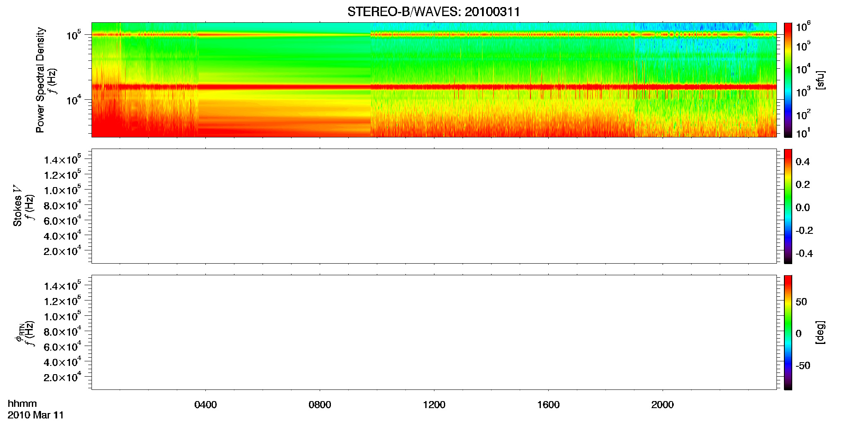Click the 0800 time tick label
This screenshot has width=868, height=447.
pos(320,404)
